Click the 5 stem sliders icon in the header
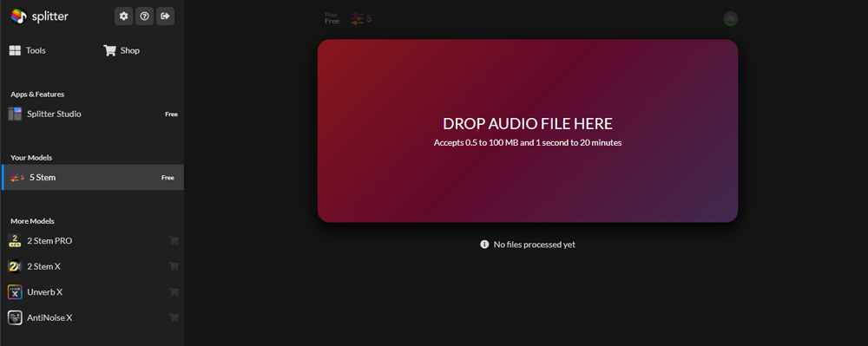 pyautogui.click(x=361, y=19)
